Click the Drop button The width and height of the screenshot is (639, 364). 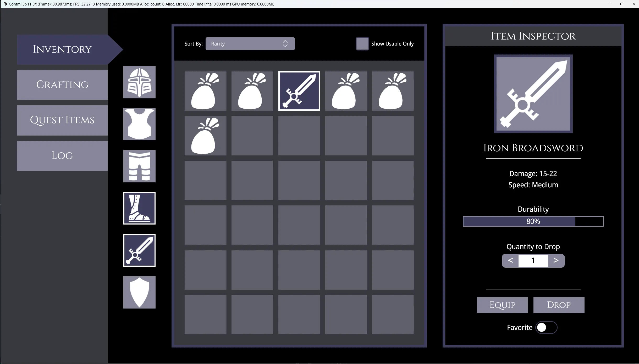(x=559, y=305)
